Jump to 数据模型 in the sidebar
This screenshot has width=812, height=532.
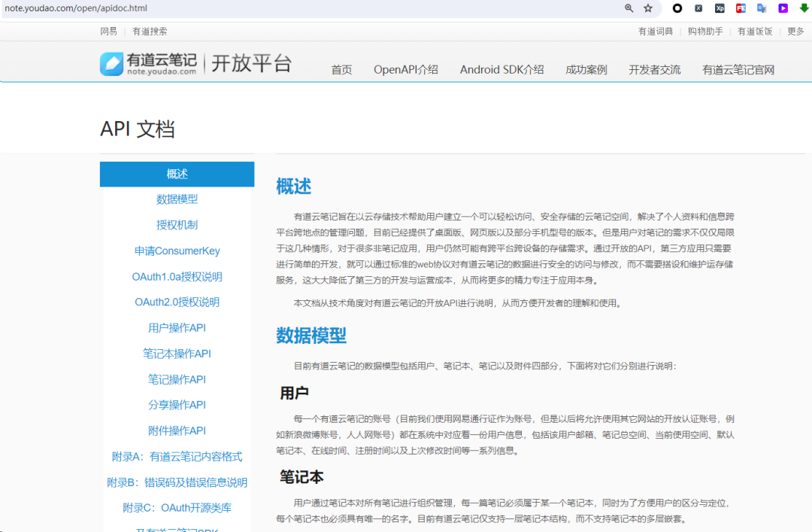tap(177, 199)
